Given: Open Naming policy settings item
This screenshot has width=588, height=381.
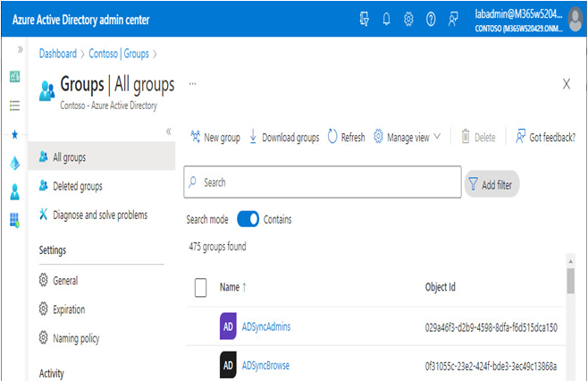Looking at the screenshot, I should pyautogui.click(x=69, y=338).
